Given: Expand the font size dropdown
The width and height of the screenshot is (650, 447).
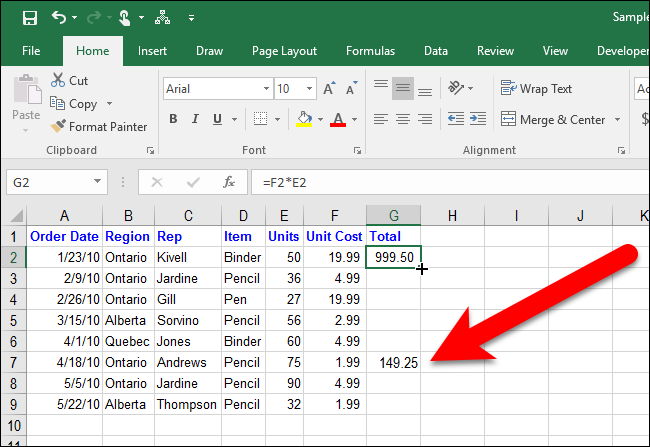Looking at the screenshot, I should 309,89.
